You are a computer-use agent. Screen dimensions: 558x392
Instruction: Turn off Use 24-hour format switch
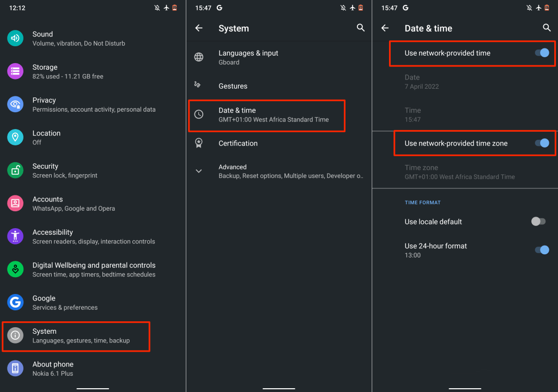point(542,250)
